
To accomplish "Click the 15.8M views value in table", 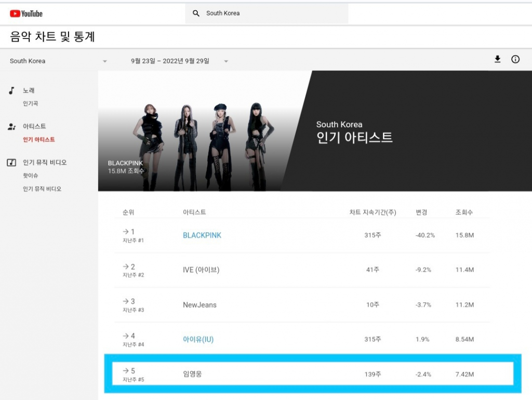I will tap(464, 235).
